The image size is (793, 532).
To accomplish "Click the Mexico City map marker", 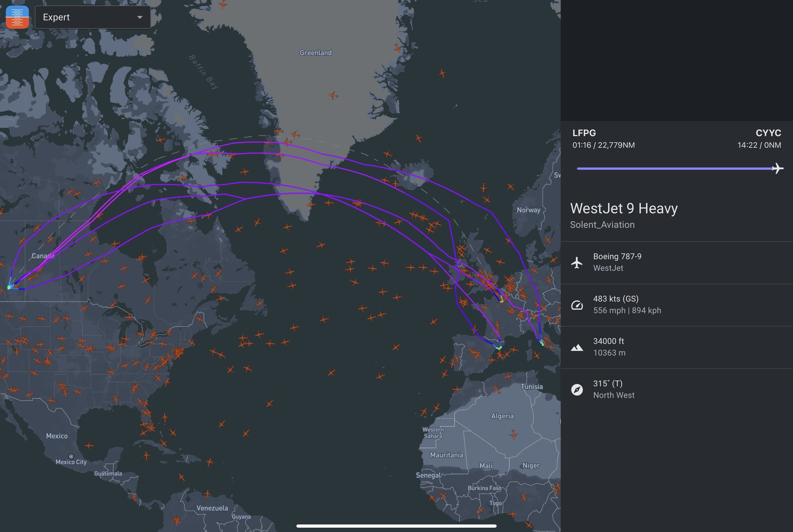I will (71, 457).
